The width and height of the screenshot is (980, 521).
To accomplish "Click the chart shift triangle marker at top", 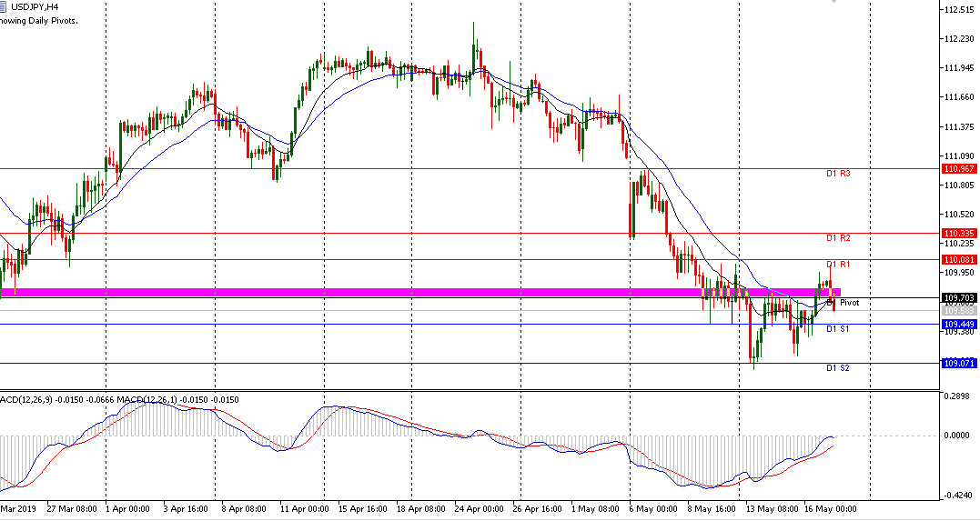I will tap(832, 3).
